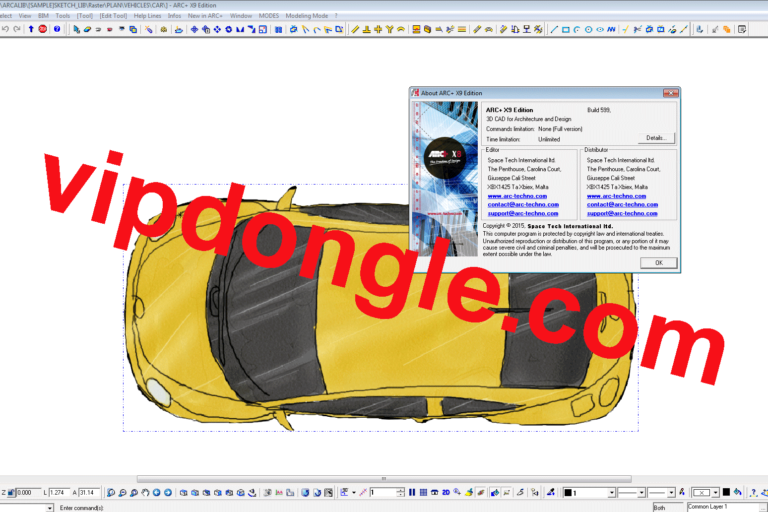Image resolution: width=768 pixels, height=512 pixels.
Task: Click the Z coordinate input field
Action: click(30, 493)
